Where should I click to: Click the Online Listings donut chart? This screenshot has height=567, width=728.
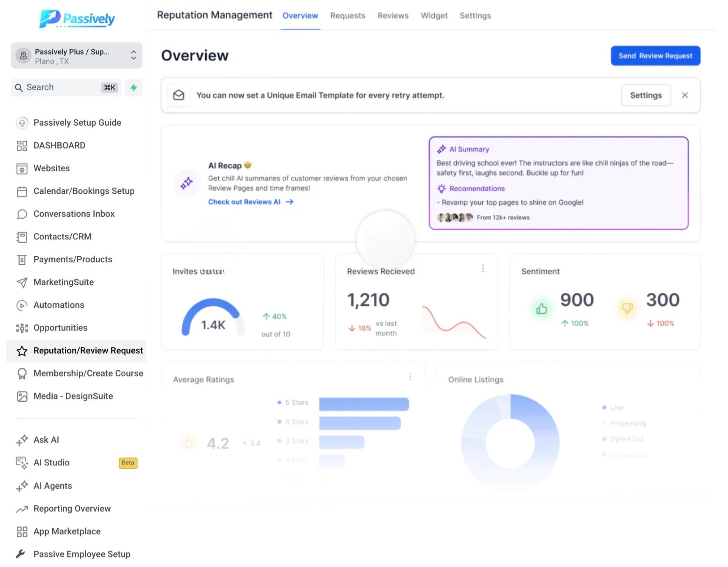tap(510, 443)
